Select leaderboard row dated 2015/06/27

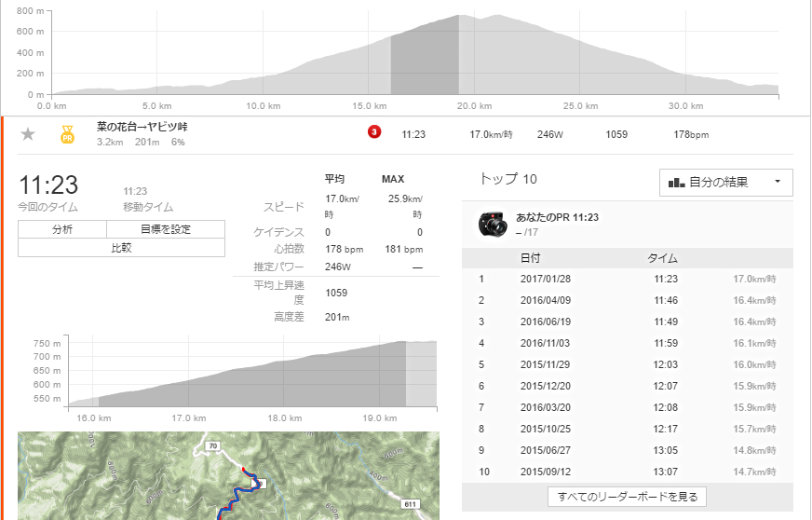[x=627, y=450]
